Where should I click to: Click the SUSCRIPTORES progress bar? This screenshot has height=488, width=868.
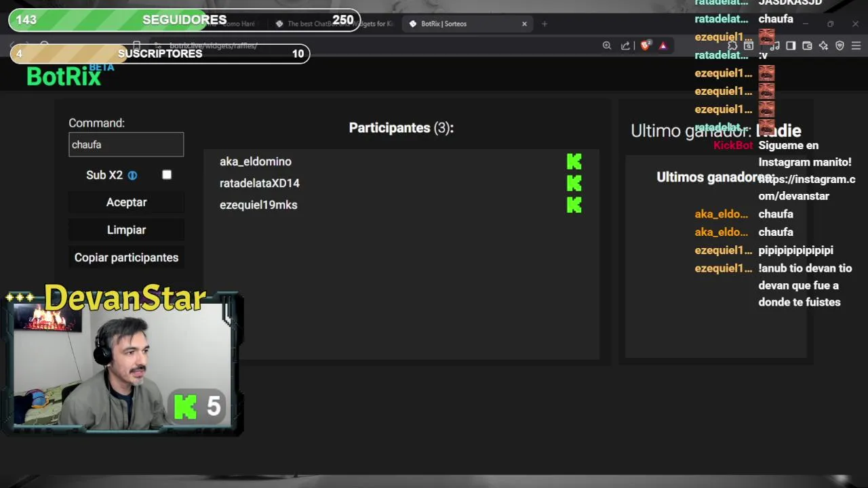click(x=160, y=54)
